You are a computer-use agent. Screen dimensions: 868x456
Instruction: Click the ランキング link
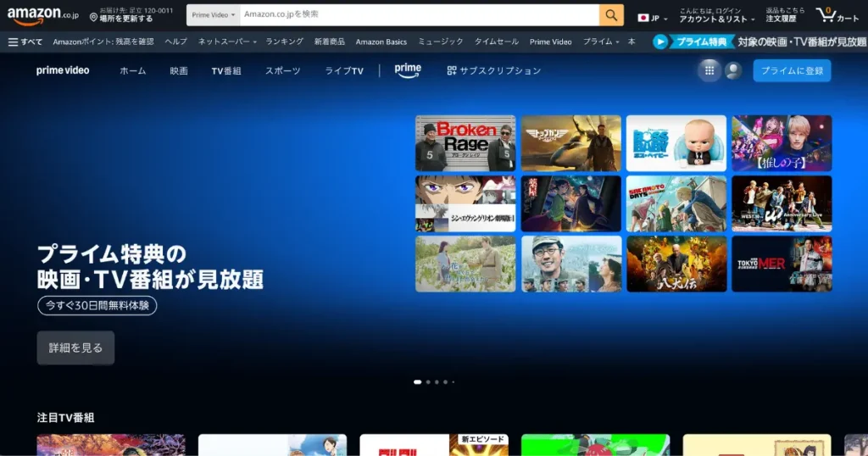pos(284,42)
